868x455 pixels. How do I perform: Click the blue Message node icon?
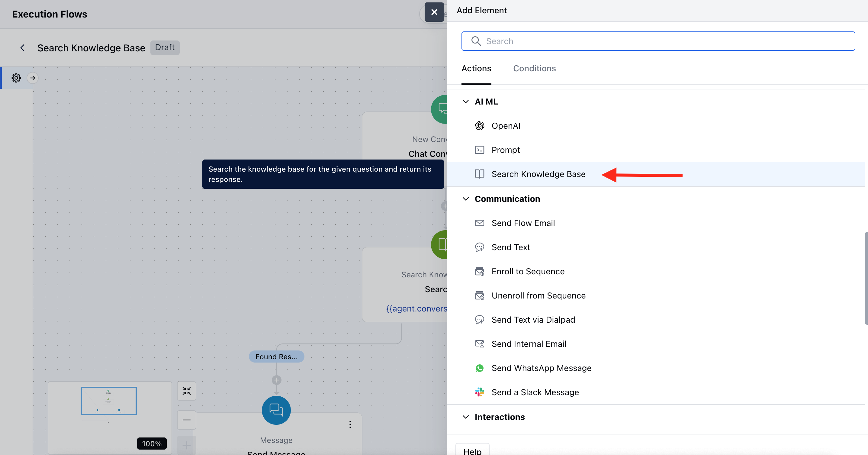pyautogui.click(x=276, y=410)
